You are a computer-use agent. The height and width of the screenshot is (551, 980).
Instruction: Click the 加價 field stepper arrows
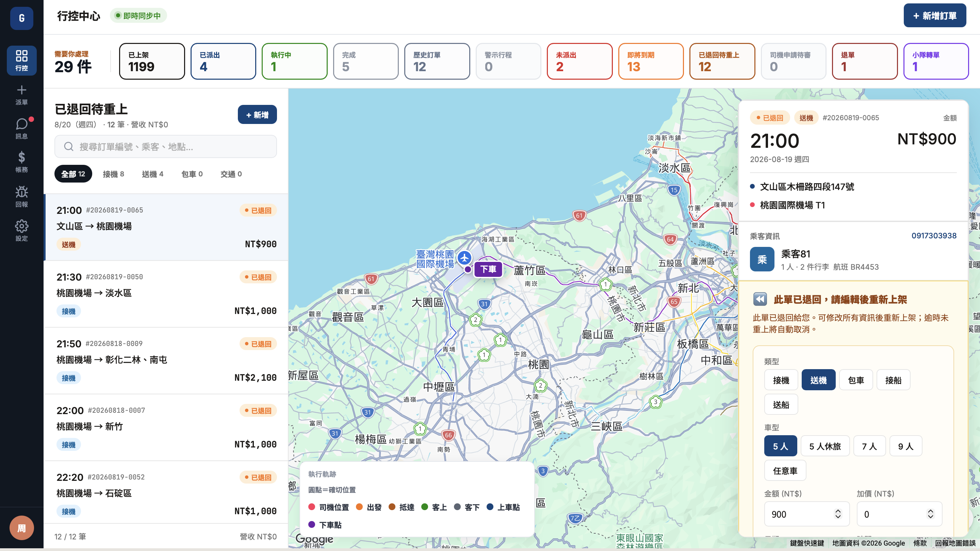930,514
